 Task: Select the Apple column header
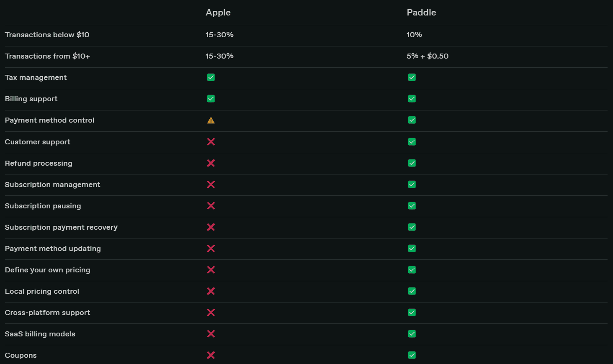218,13
